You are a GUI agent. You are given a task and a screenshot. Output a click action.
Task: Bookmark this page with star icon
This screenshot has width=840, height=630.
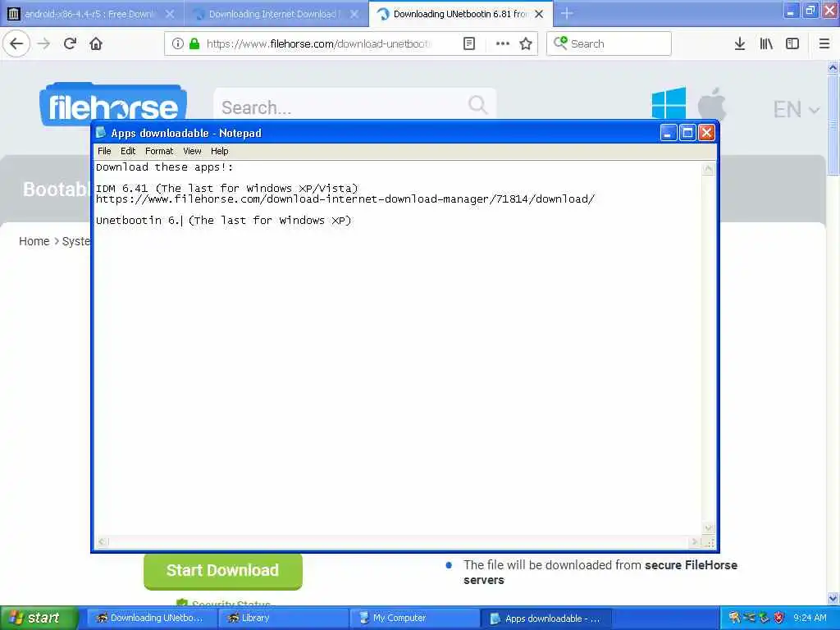(x=526, y=43)
